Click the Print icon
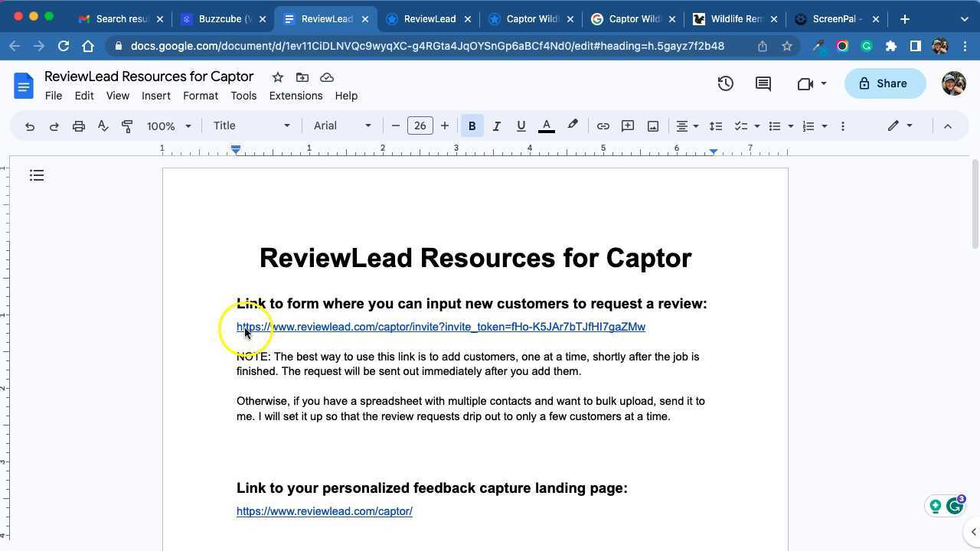Screen dimensions: 980x551 coord(78,126)
